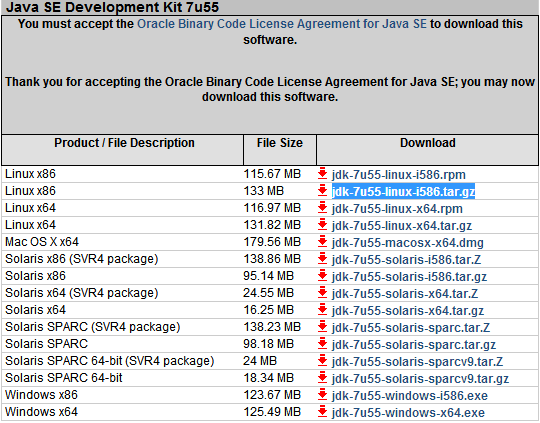Open the Oracle Binary Code License Agreement link
Image resolution: width=540 pixels, height=423 pixels.
point(282,24)
